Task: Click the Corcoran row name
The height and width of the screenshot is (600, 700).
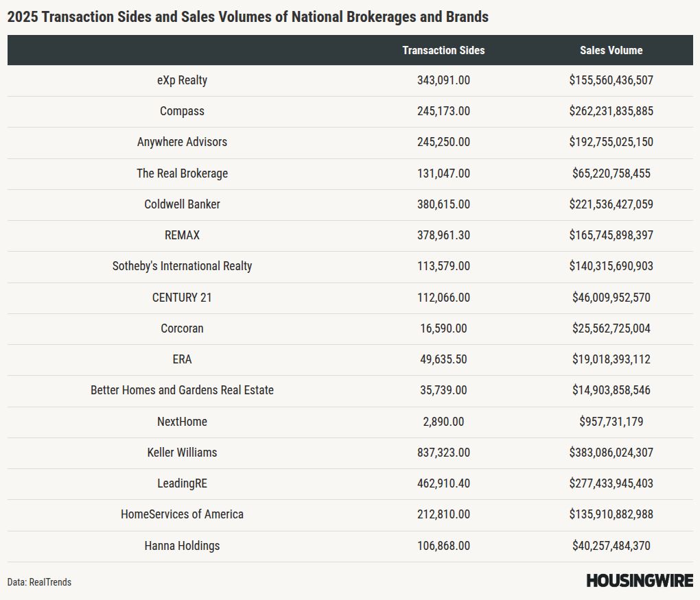Action: click(x=182, y=328)
